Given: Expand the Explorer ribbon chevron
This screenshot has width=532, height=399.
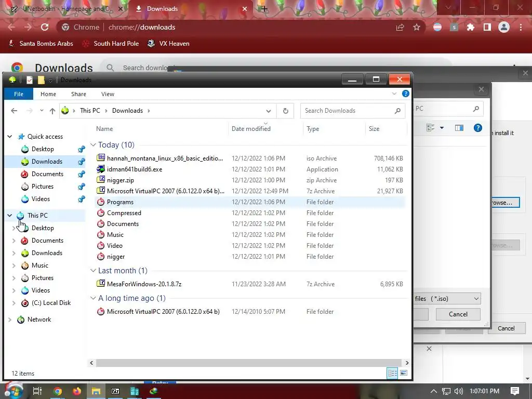Looking at the screenshot, I should (x=394, y=94).
